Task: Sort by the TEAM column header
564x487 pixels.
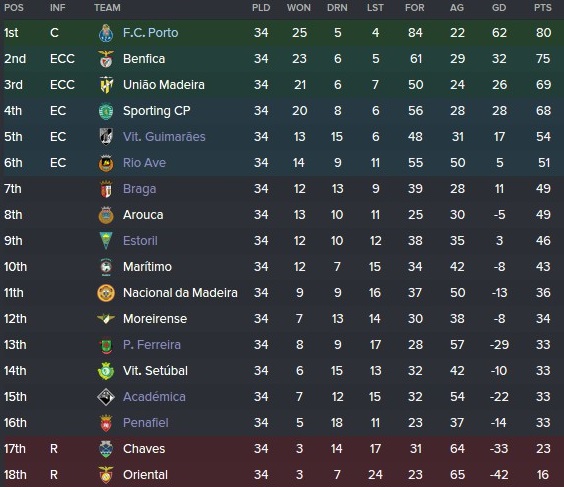Action: coord(107,8)
